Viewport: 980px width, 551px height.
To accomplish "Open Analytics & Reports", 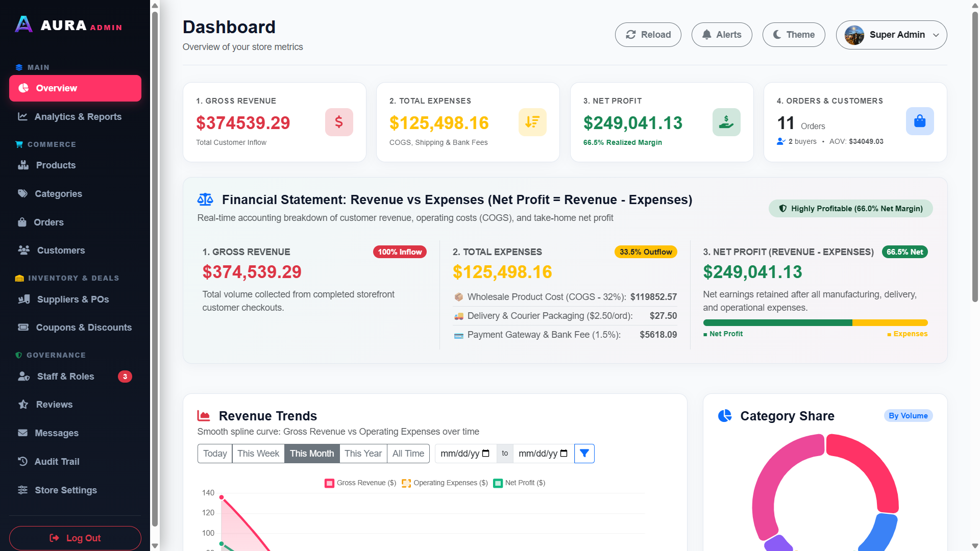I will click(x=75, y=117).
